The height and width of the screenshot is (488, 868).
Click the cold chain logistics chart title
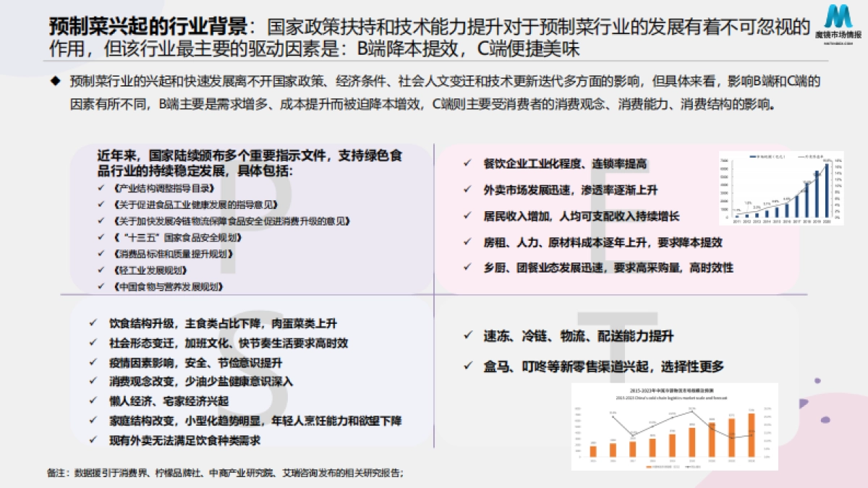coord(673,390)
